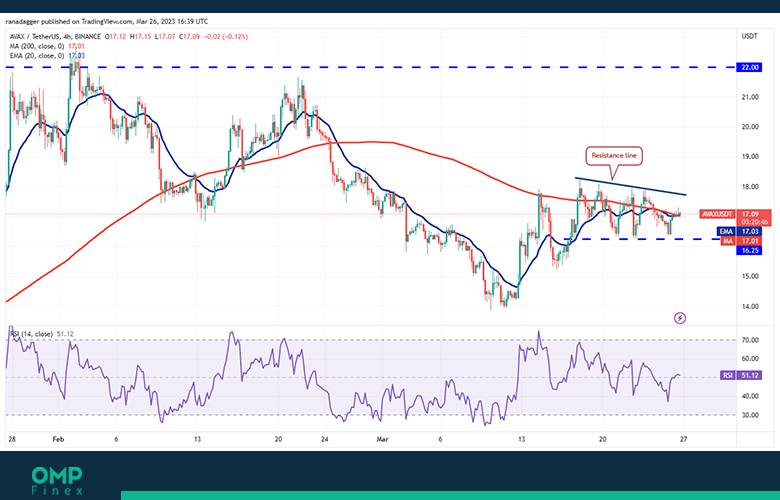
Task: Click the purple "RSI" tag on the axis
Action: click(x=727, y=375)
